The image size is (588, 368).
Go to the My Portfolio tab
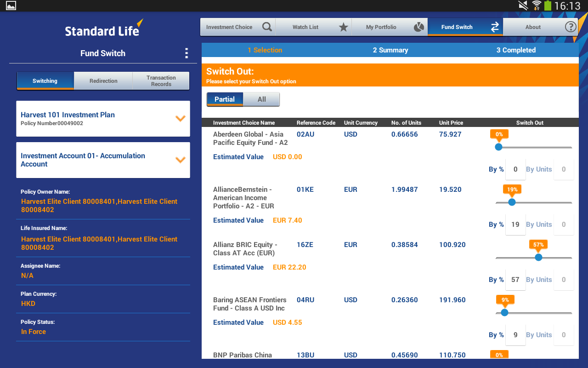click(390, 27)
